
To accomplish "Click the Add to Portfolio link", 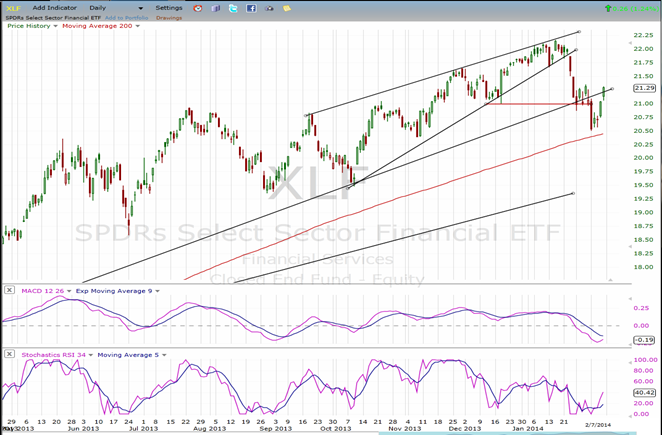I will tap(126, 18).
